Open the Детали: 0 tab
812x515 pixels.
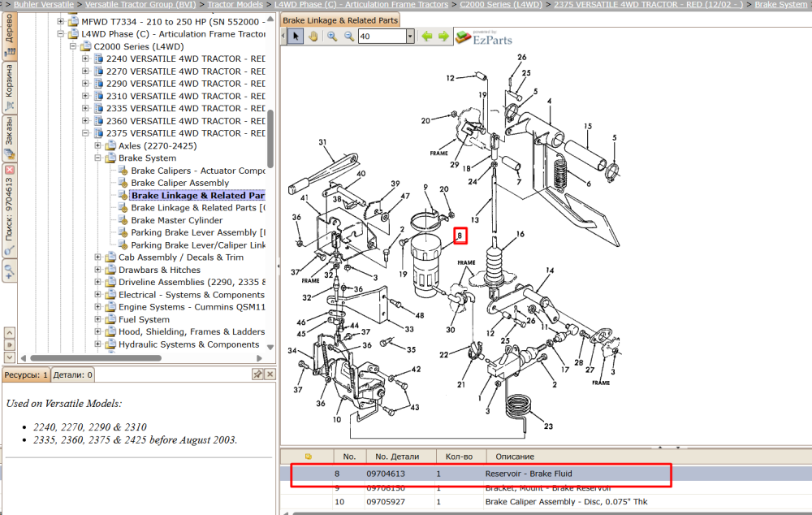click(72, 374)
